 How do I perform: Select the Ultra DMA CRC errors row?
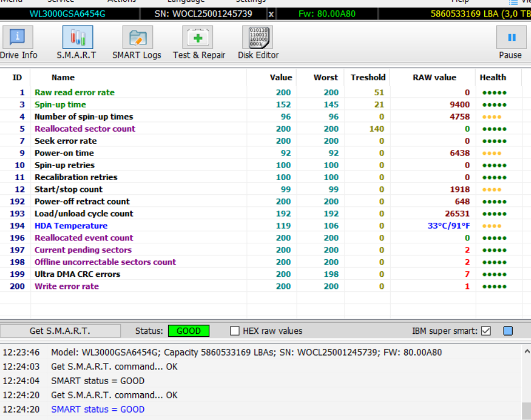coord(77,274)
